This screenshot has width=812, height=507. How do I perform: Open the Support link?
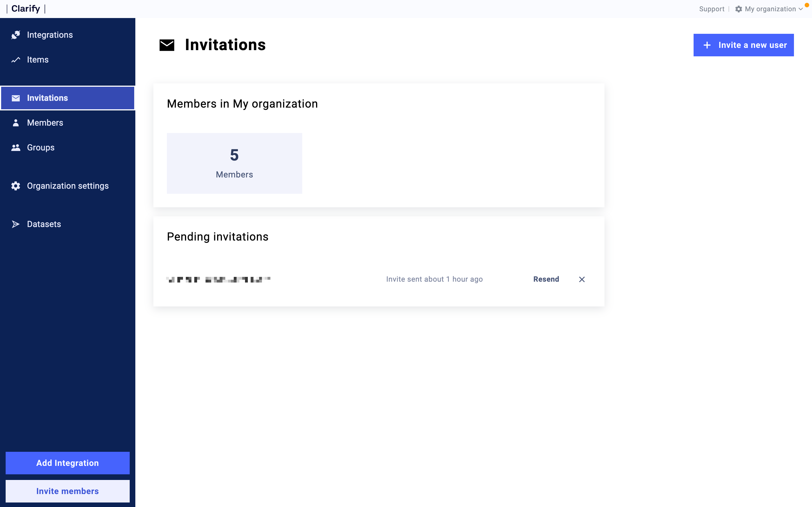[x=711, y=9]
